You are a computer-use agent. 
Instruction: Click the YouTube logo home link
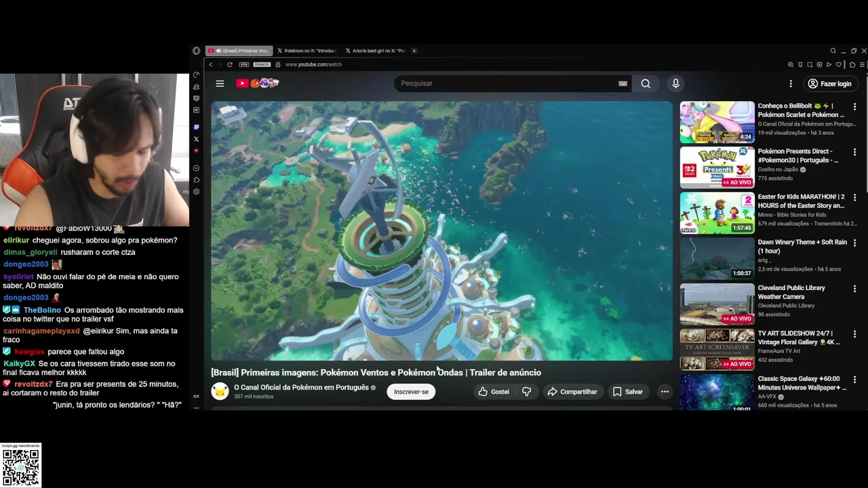[x=258, y=83]
